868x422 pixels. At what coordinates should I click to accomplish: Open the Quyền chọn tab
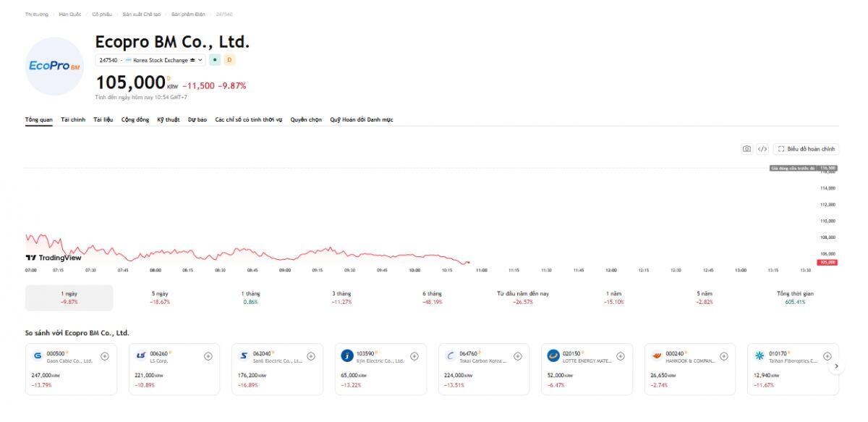306,119
